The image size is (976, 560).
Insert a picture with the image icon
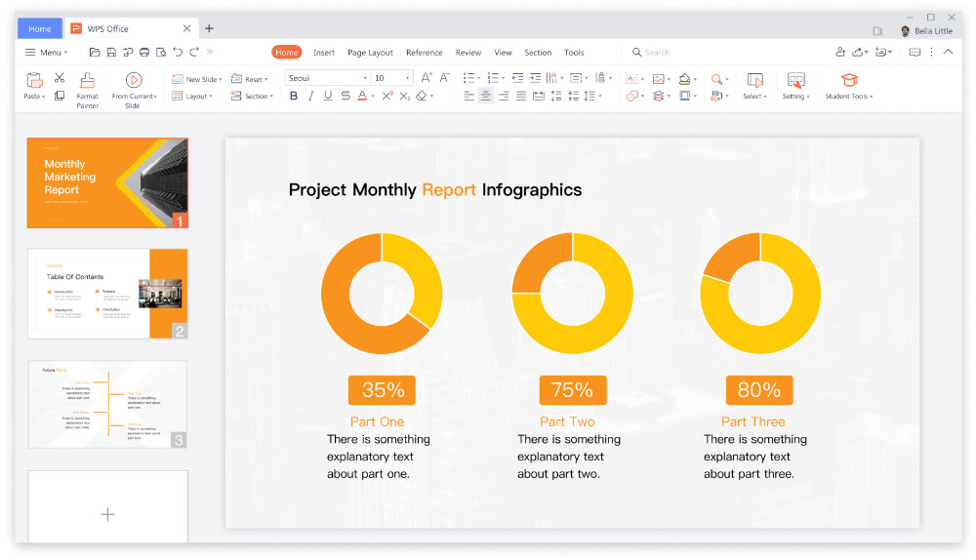click(x=658, y=78)
